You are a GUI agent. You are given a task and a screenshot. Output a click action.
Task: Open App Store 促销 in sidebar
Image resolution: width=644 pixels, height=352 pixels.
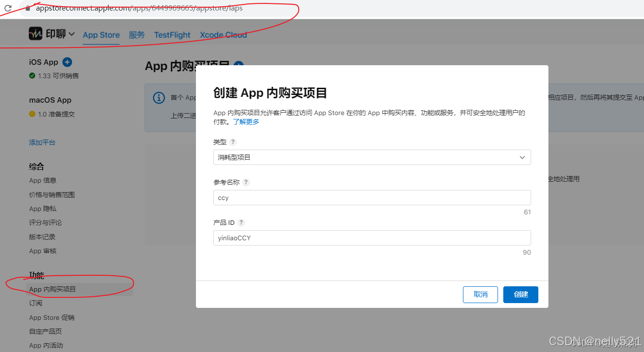click(x=52, y=317)
